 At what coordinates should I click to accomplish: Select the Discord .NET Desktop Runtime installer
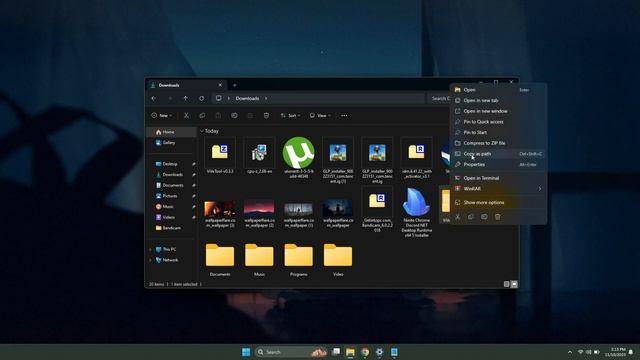click(x=416, y=212)
